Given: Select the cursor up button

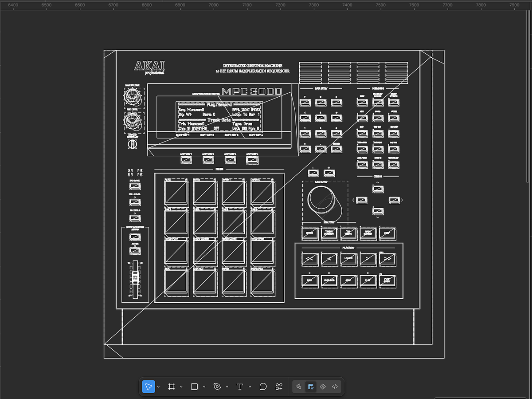Looking at the screenshot, I should tap(378, 189).
